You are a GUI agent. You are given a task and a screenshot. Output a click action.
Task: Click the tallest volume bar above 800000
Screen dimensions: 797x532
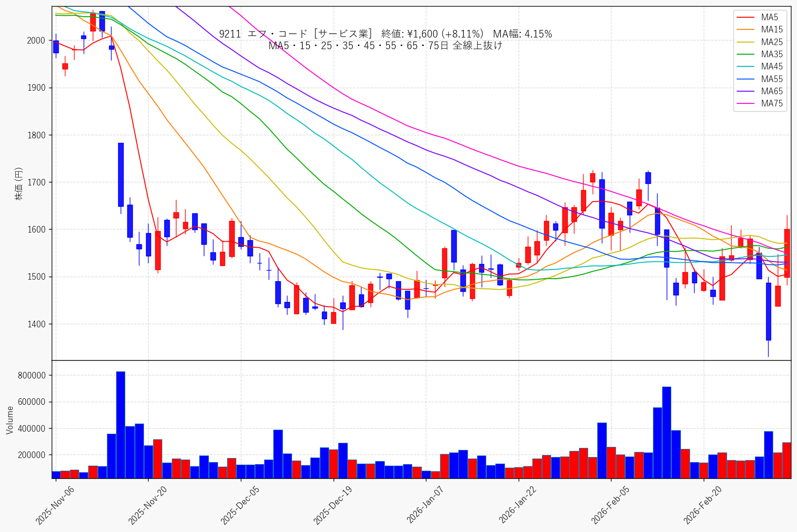(121, 425)
